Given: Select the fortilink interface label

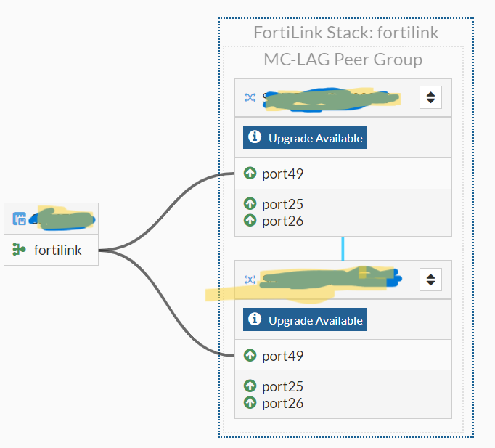Looking at the screenshot, I should pos(58,251).
